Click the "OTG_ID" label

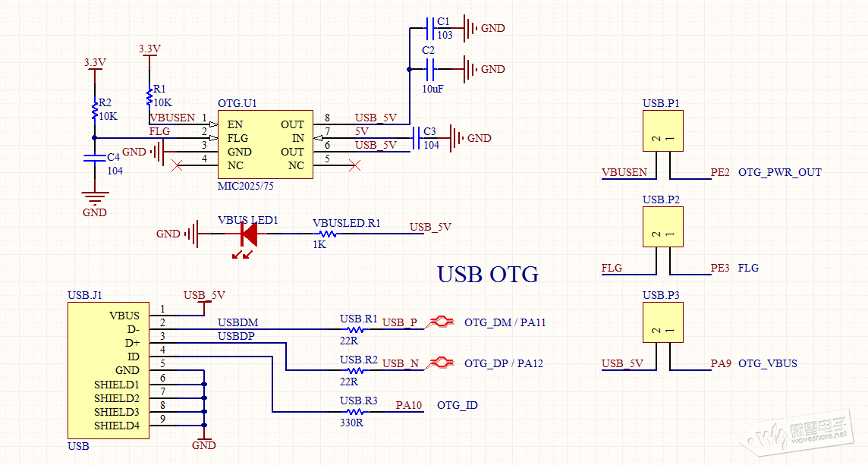point(458,405)
